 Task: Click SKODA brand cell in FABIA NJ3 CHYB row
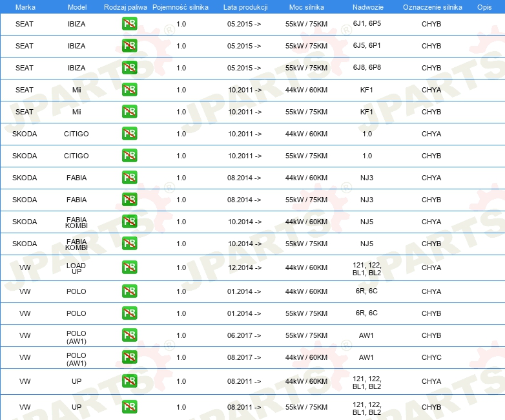[x=25, y=200]
